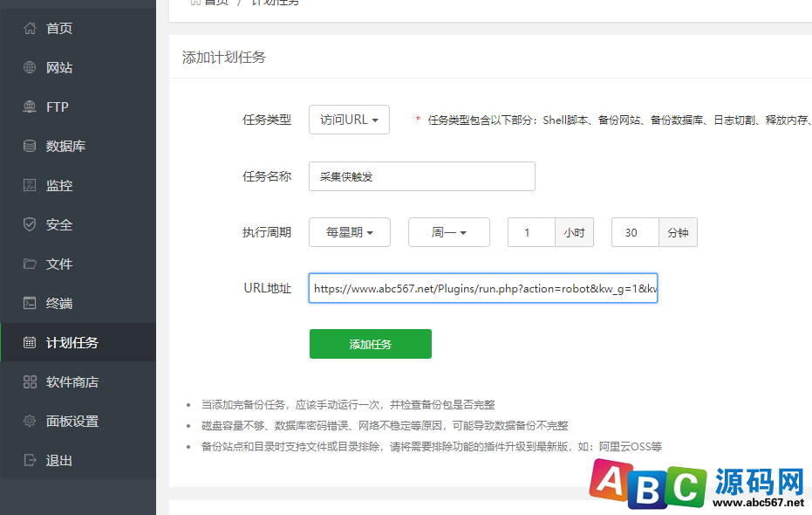Click the home icon beside 首页
The width and height of the screenshot is (812, 515).
click(30, 29)
